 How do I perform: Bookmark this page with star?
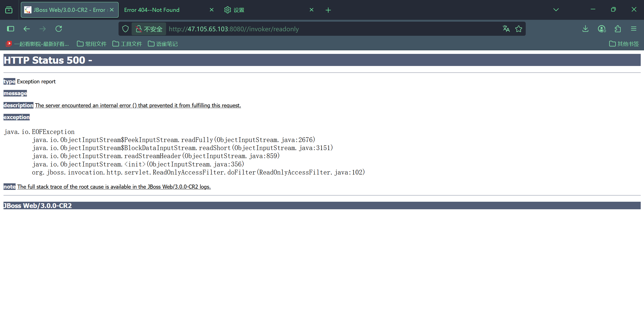point(519,29)
